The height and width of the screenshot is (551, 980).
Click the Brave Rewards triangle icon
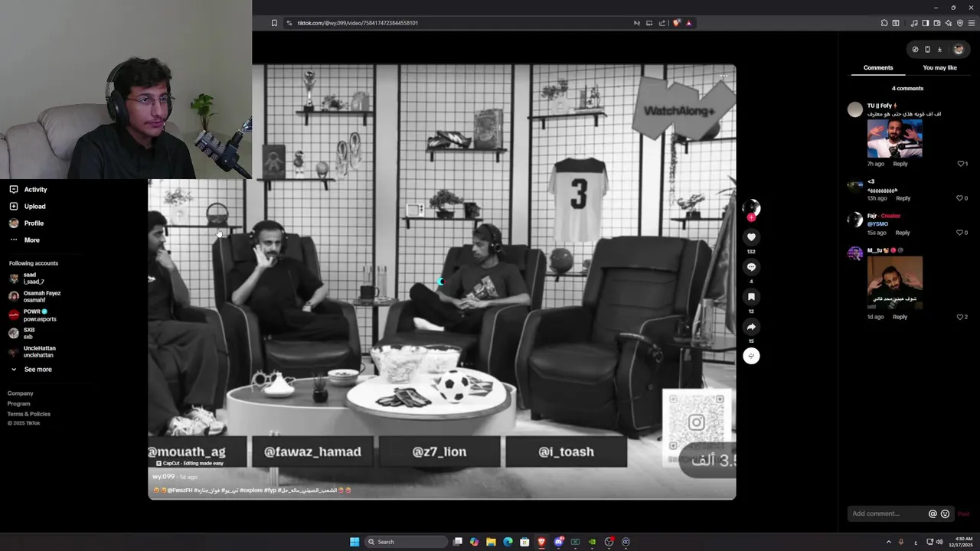pos(688,23)
